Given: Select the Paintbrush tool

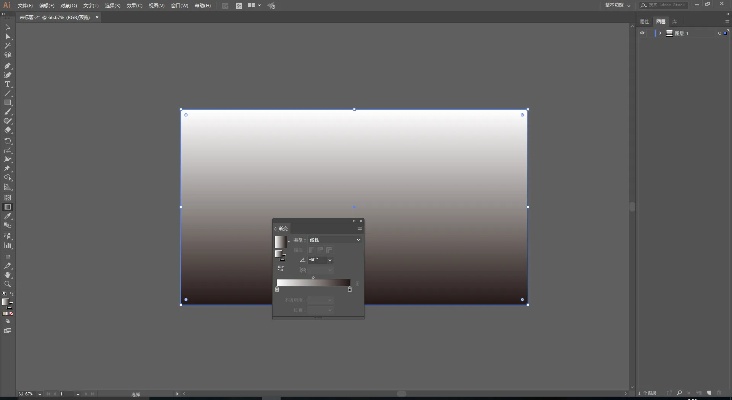Looking at the screenshot, I should [x=7, y=112].
